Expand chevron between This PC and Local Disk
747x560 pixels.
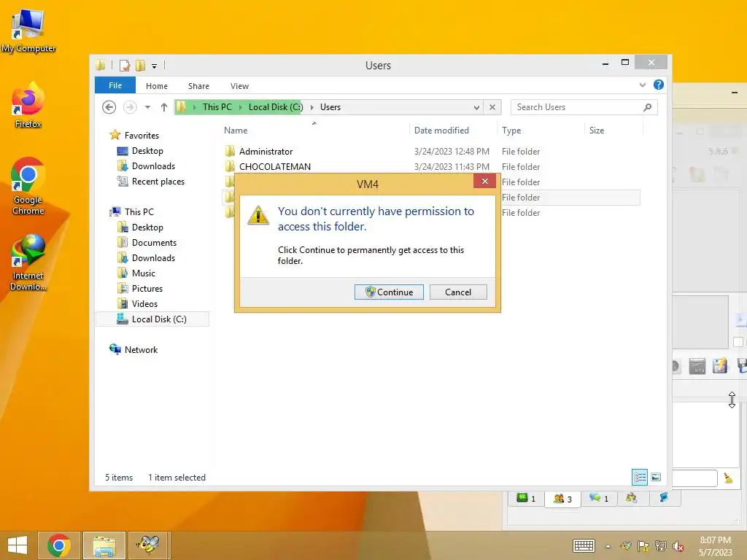(241, 107)
